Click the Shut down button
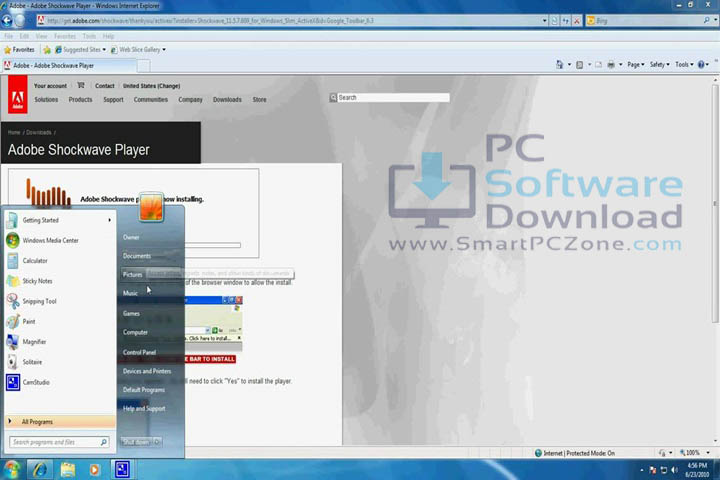 136,442
